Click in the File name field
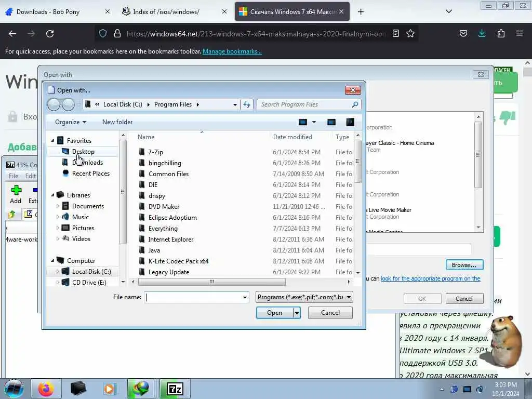Screen dimensions: 532x399 pos(193,297)
